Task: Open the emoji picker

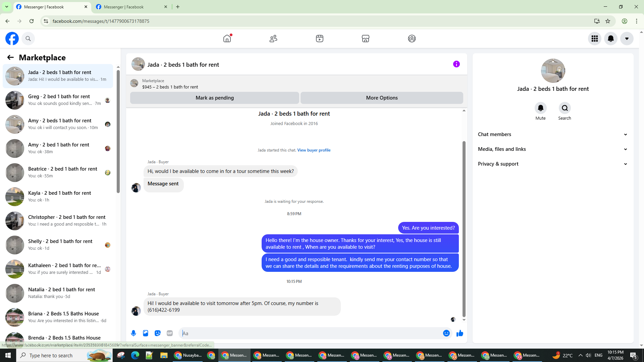Action: (446, 333)
